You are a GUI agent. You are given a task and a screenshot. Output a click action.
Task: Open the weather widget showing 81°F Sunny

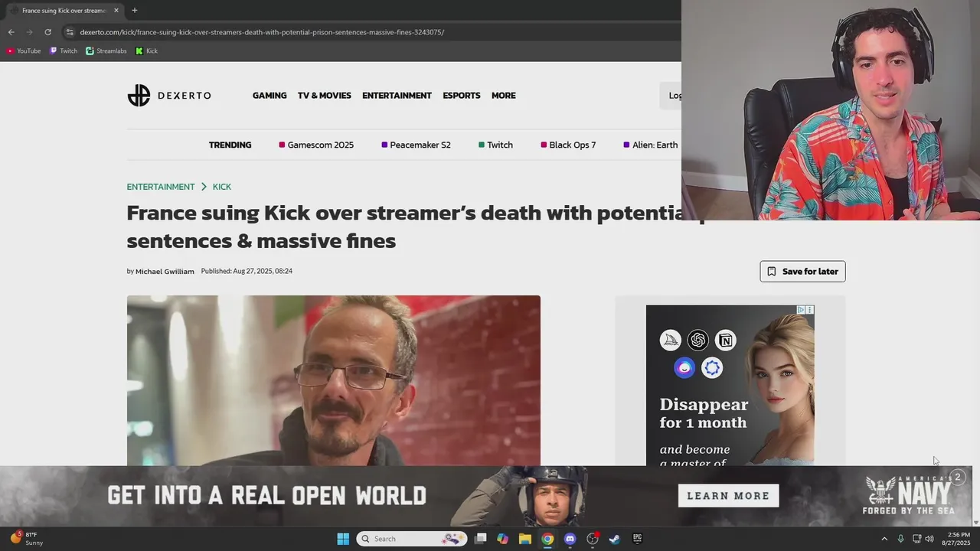(27, 539)
